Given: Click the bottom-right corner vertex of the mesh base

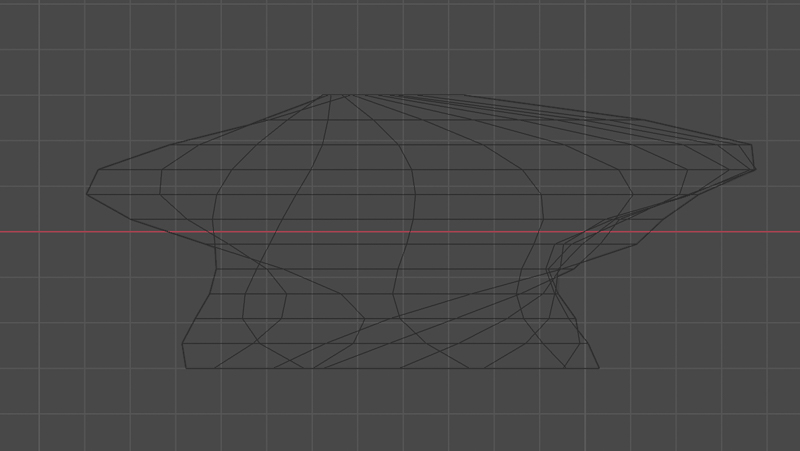Looking at the screenshot, I should point(599,368).
